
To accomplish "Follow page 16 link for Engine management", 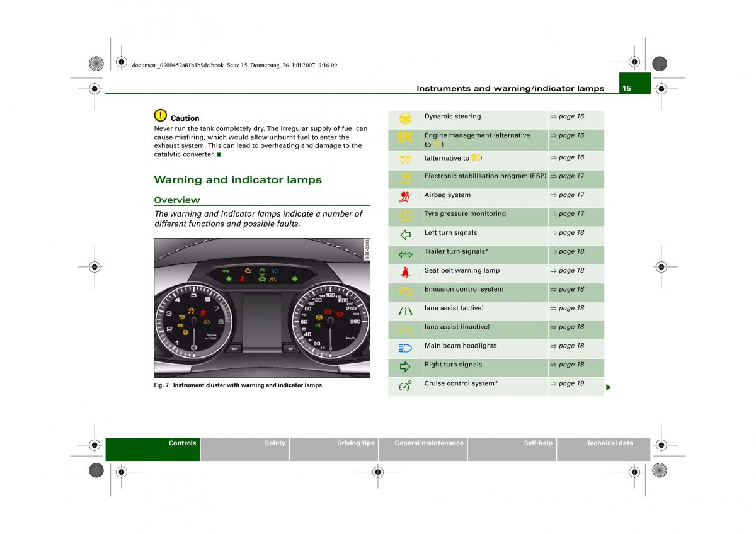I will [x=567, y=135].
